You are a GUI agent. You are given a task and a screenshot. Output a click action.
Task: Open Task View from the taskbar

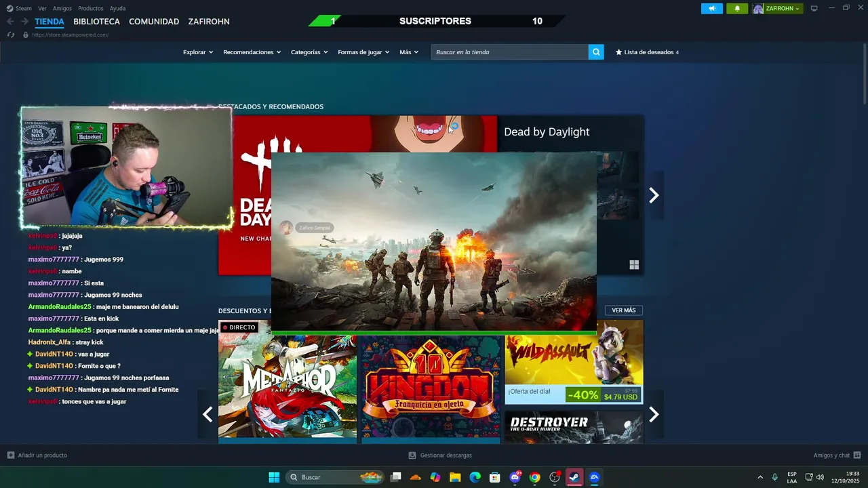click(396, 477)
